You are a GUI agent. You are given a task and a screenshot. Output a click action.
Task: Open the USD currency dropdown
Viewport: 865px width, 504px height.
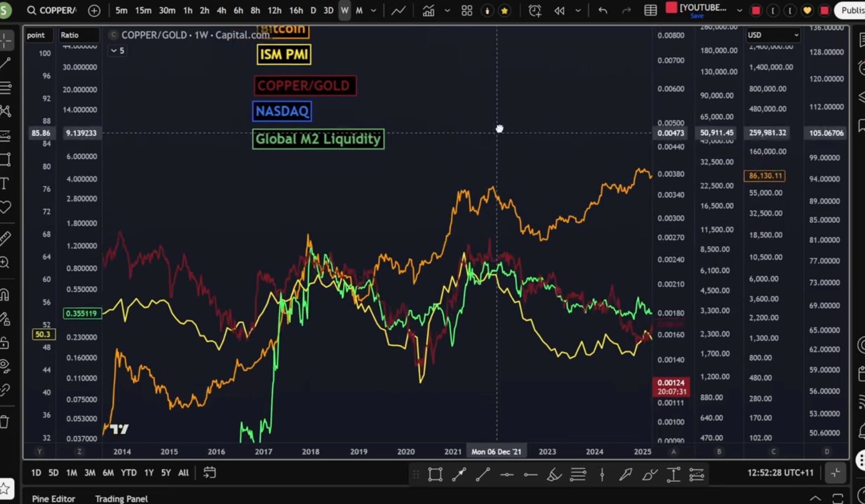click(x=773, y=35)
